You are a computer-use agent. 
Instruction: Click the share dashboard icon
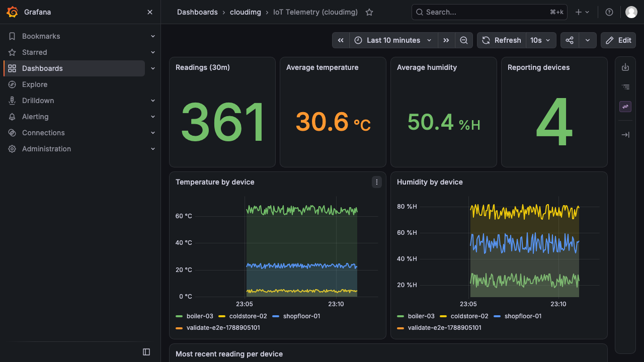click(x=570, y=40)
